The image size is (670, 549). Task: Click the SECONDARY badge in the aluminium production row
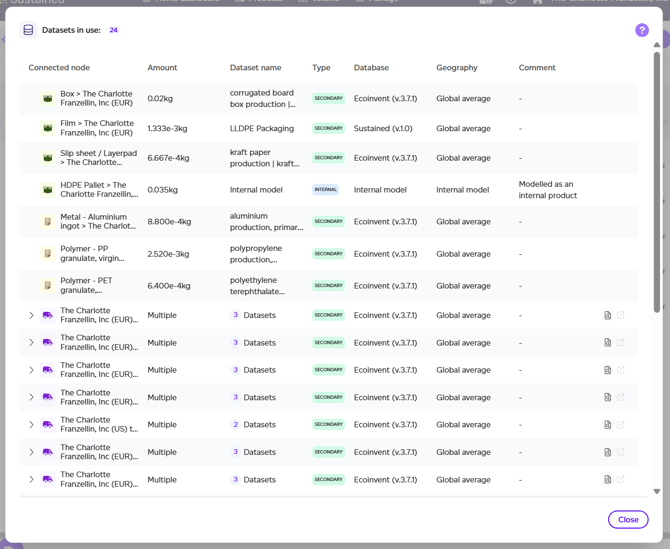point(328,221)
